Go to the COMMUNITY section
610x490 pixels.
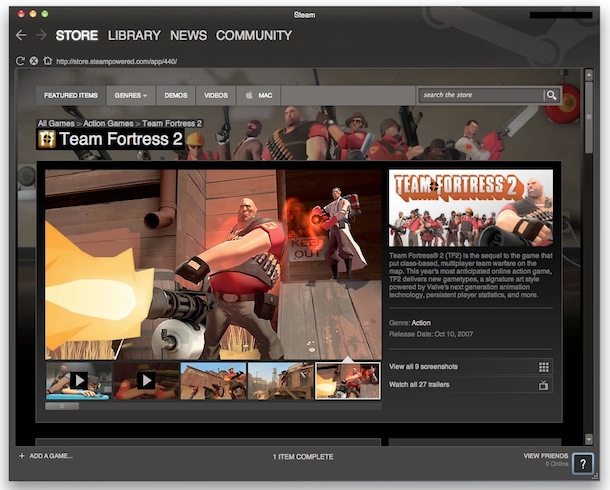[x=254, y=35]
